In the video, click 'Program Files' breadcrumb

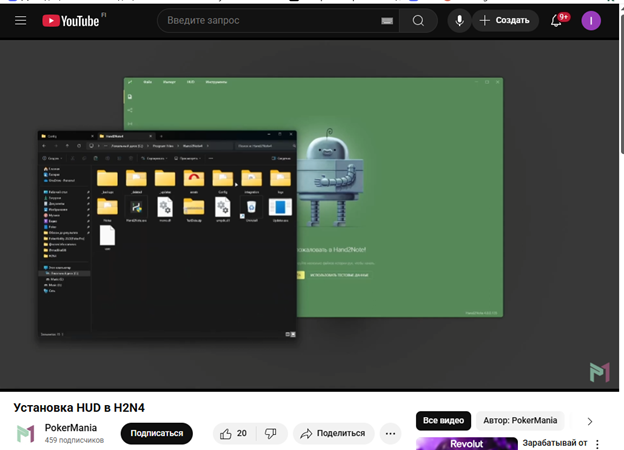coord(163,146)
